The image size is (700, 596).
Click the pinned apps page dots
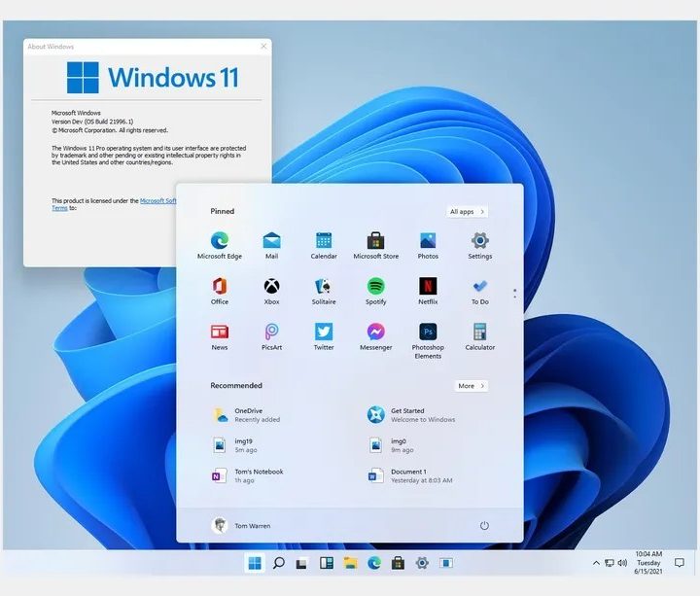pyautogui.click(x=514, y=294)
